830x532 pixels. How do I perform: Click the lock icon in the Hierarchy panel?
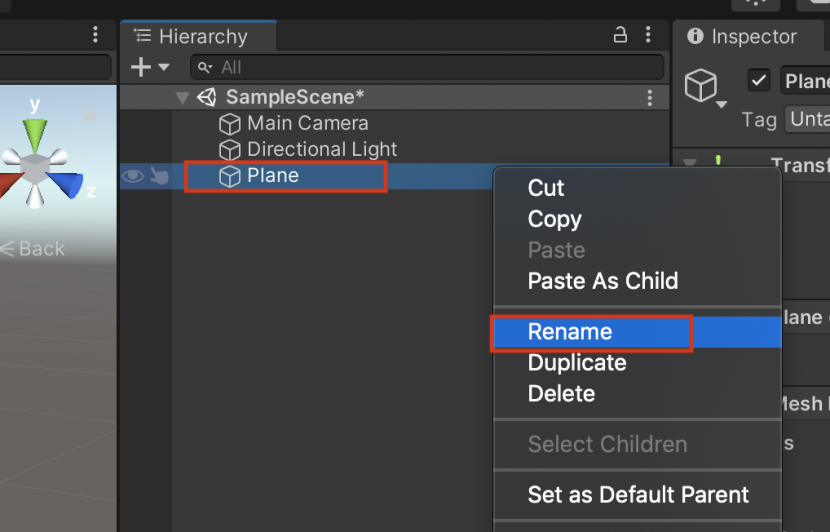pyautogui.click(x=620, y=36)
